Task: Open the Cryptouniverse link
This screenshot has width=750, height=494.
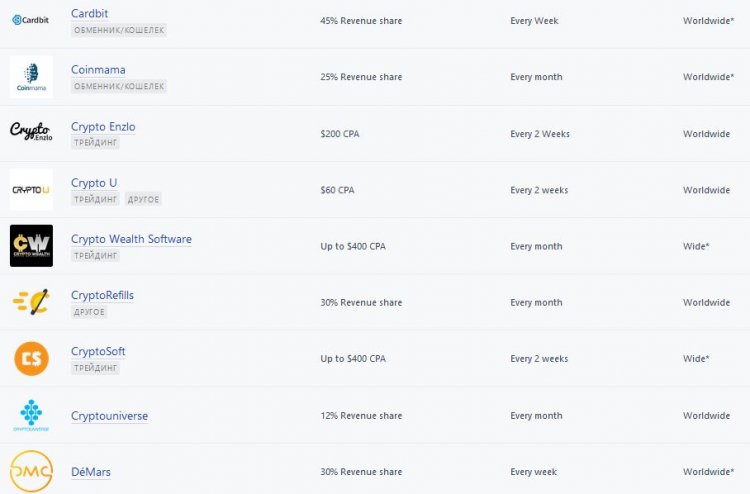Action: (x=109, y=415)
